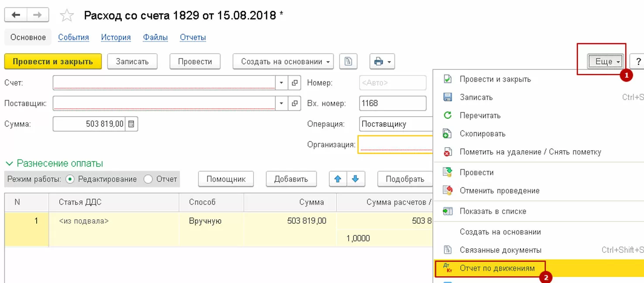
Task: Open the printer dropdown button
Action: tap(382, 62)
